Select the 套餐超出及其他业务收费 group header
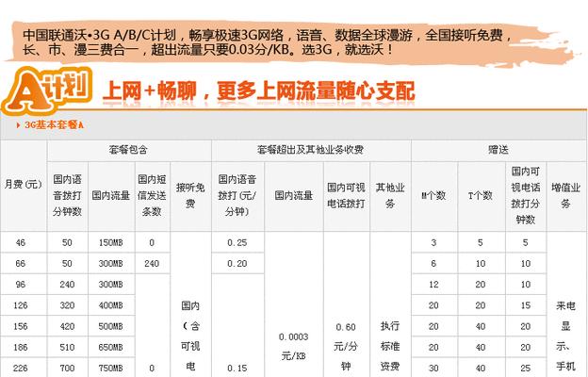The image size is (588, 377). tap(311, 150)
